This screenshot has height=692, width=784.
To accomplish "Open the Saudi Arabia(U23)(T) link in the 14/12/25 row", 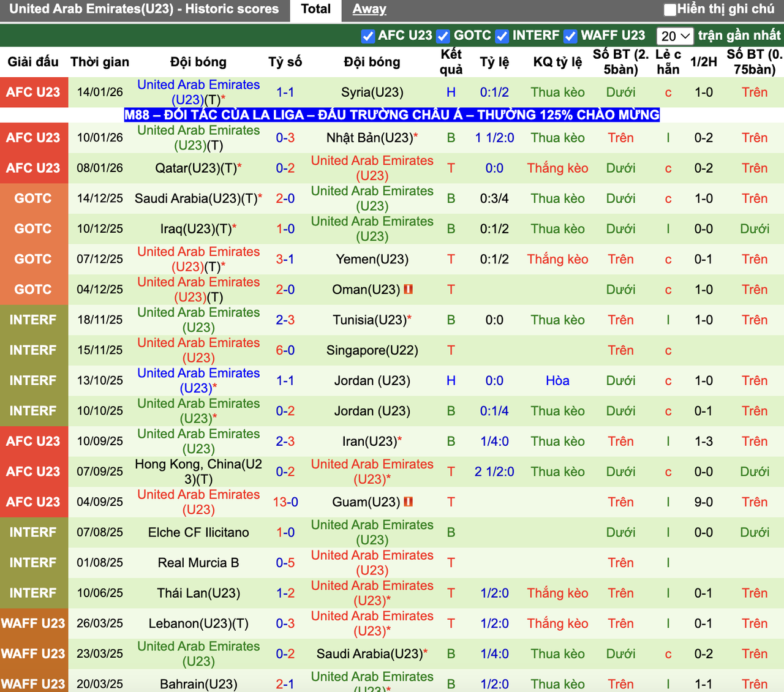I will (x=196, y=198).
